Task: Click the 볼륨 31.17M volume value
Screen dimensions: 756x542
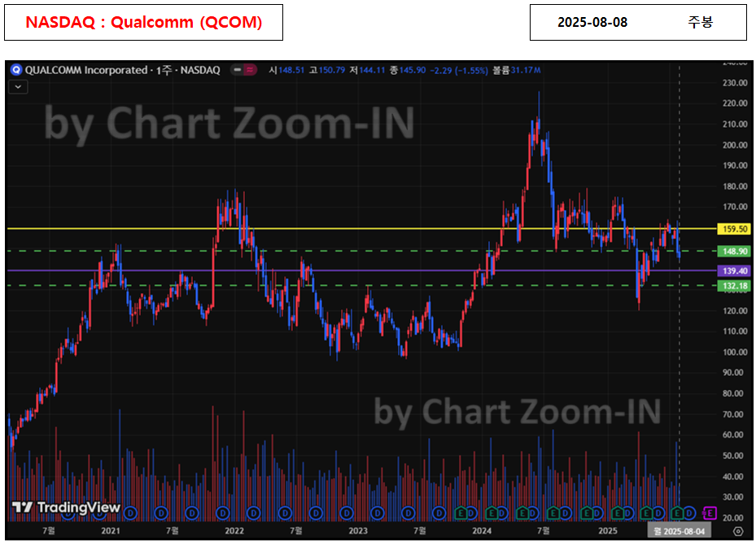Action: coord(517,71)
